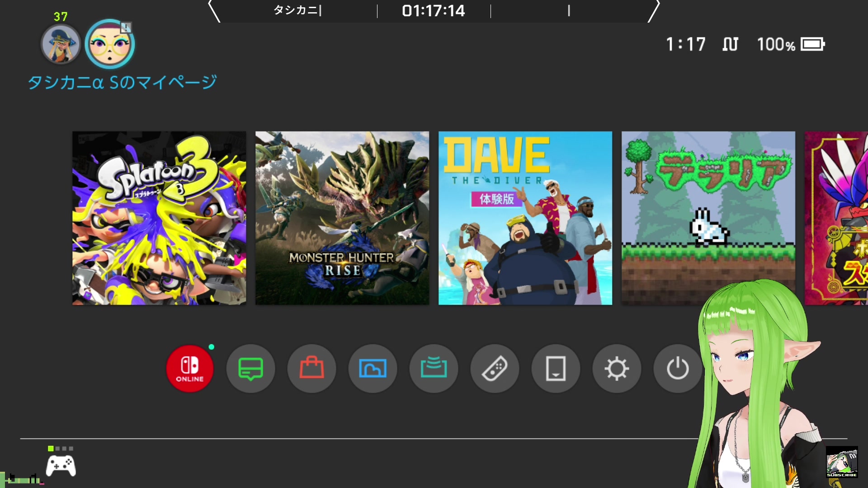Open Nintendo Switch Online icon
This screenshot has height=488, width=868.
[189, 368]
